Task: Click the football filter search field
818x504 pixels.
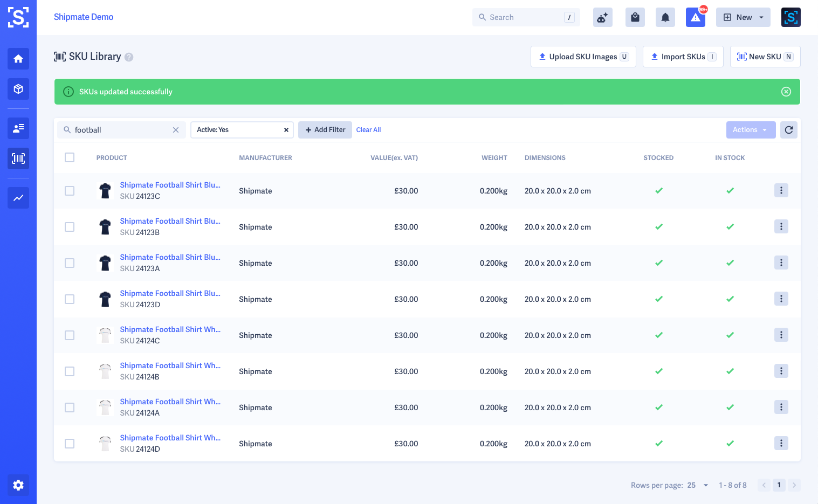Action: click(x=121, y=130)
